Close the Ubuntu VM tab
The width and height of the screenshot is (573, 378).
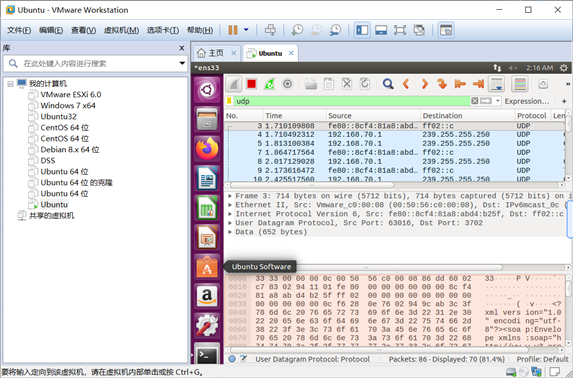pyautogui.click(x=291, y=53)
